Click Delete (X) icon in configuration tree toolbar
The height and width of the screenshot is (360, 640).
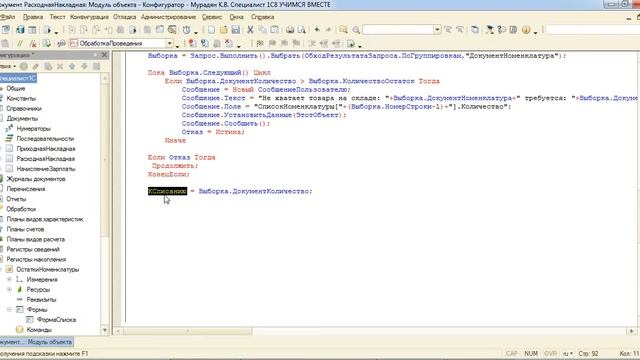[60, 66]
